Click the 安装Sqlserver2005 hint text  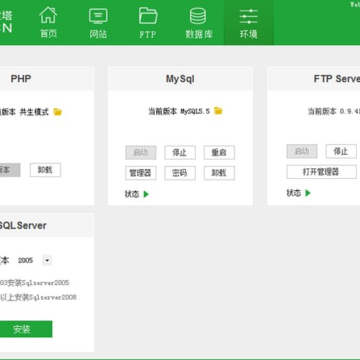tap(38, 283)
